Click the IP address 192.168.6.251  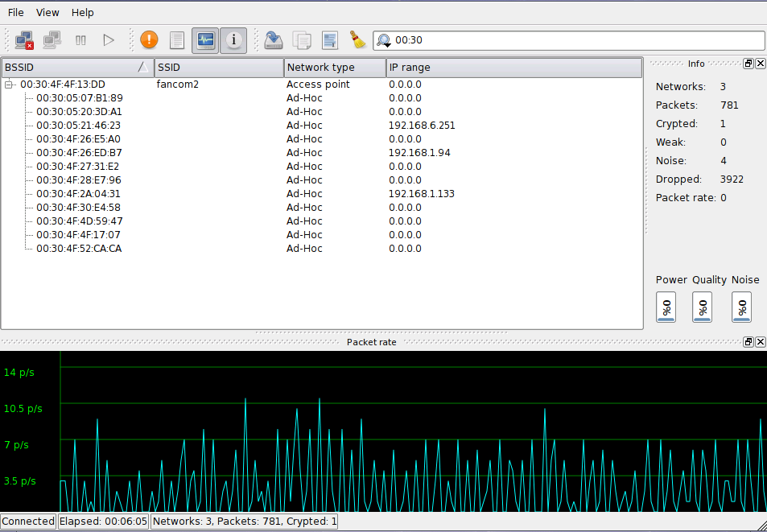[x=422, y=126]
